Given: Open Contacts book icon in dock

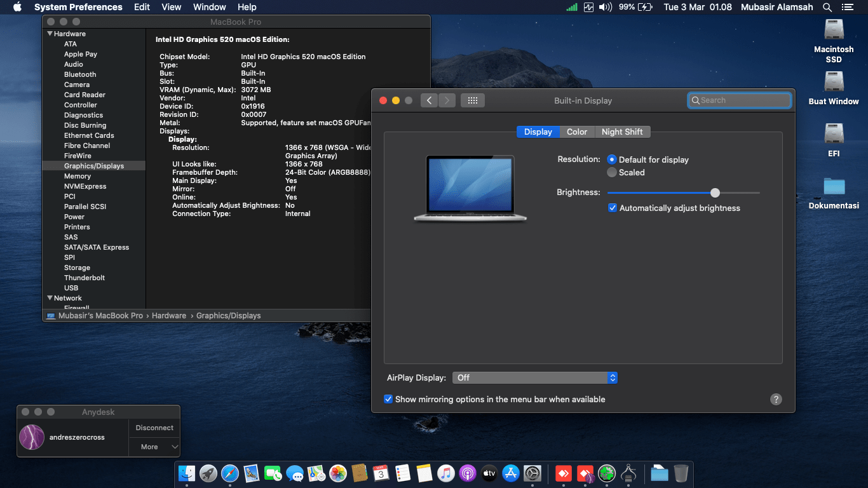Looking at the screenshot, I should click(x=360, y=473).
